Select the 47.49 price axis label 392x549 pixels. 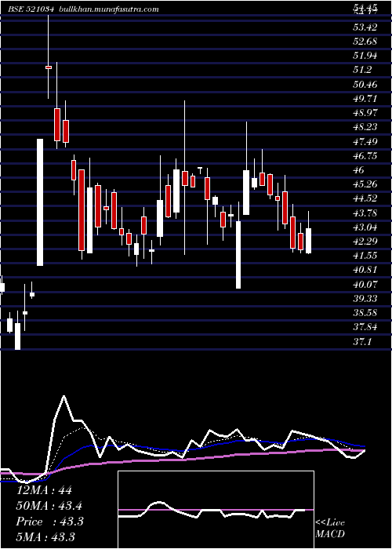click(365, 141)
